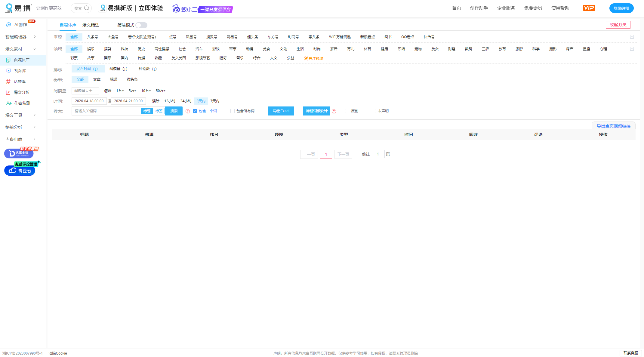
Task: Click the 登录/注册 button
Action: click(x=621, y=8)
